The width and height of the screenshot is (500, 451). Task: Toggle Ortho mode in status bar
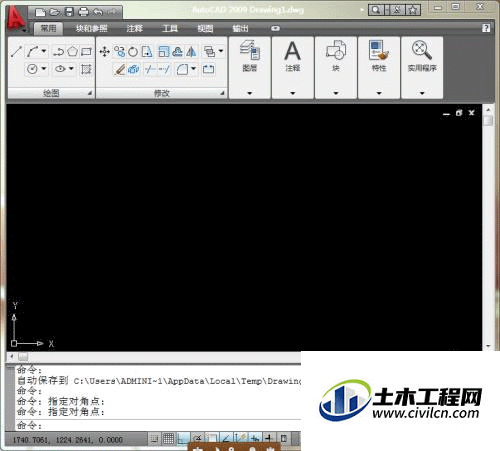(183, 439)
